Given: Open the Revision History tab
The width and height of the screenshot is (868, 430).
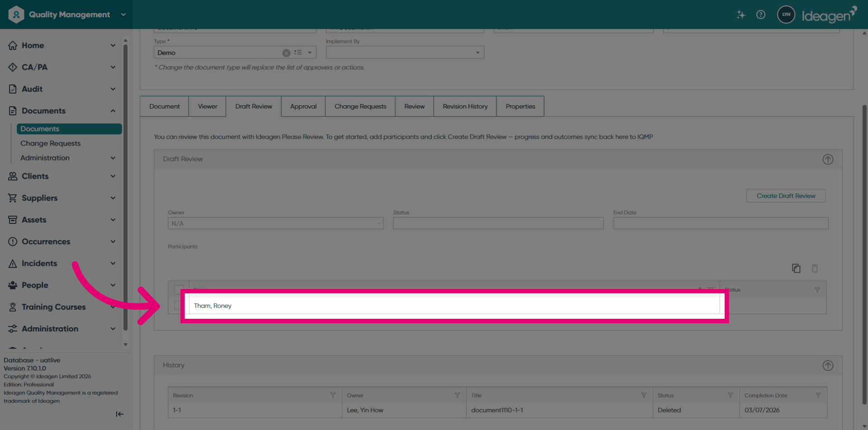Looking at the screenshot, I should click(x=465, y=106).
